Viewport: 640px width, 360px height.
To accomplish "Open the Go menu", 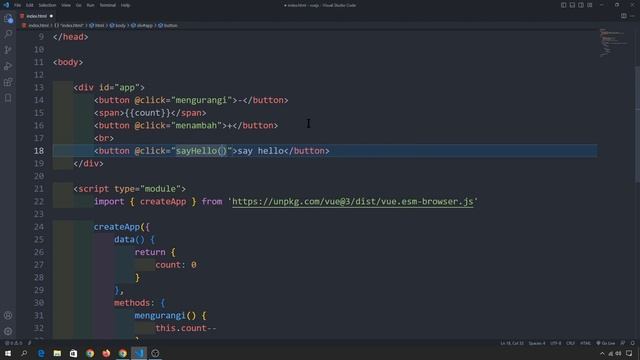I will [78, 5].
